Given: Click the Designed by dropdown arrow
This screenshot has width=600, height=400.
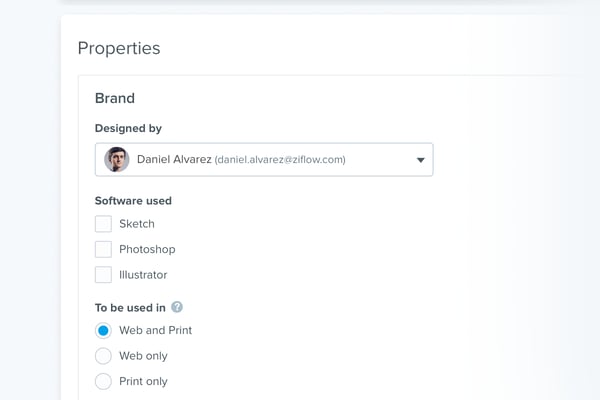Looking at the screenshot, I should click(421, 160).
